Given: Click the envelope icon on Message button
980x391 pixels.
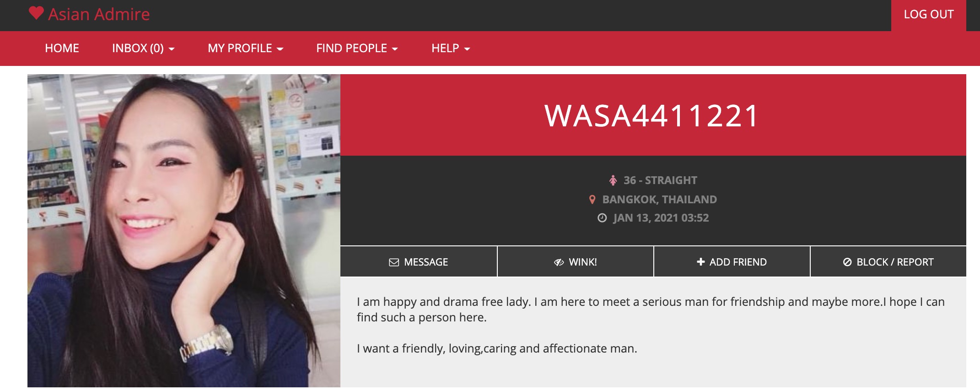Looking at the screenshot, I should point(394,262).
